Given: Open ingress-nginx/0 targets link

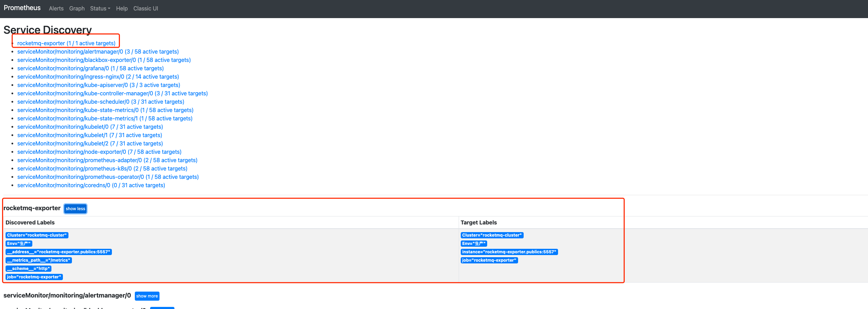Looking at the screenshot, I should pyautogui.click(x=98, y=77).
